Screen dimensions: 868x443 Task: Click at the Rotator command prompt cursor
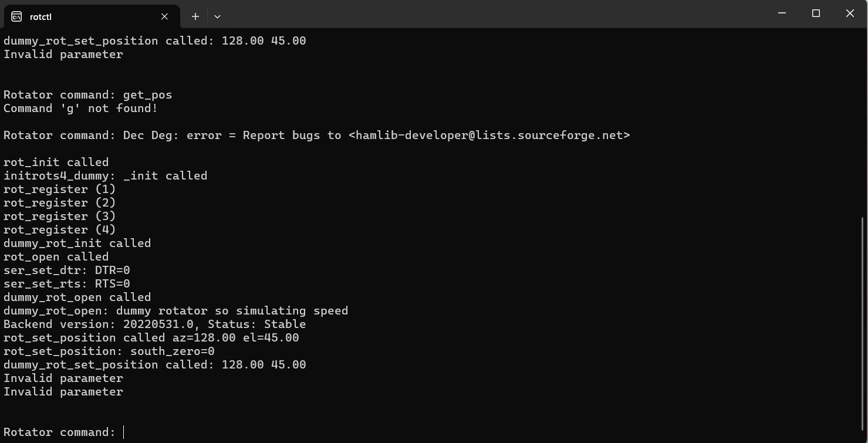124,432
